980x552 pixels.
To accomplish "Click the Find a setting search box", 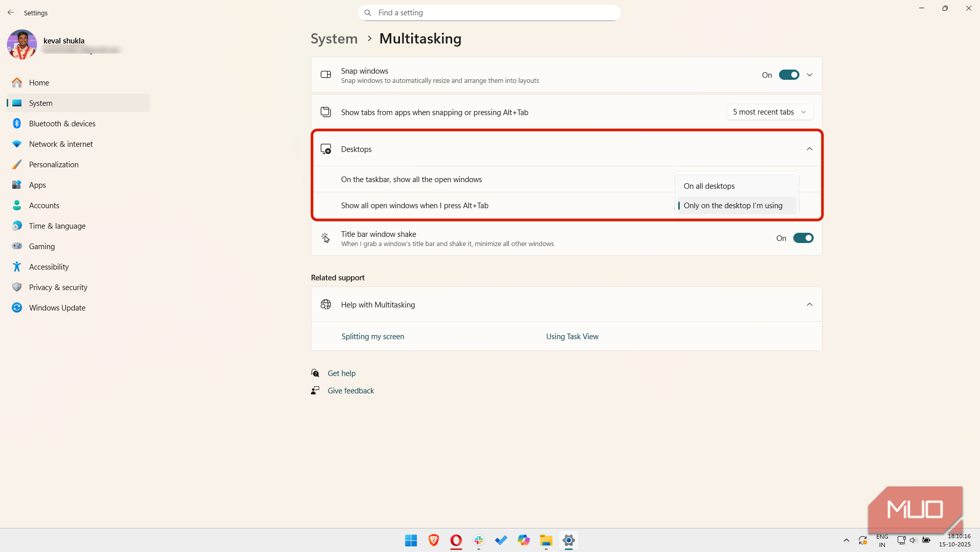I will coord(489,13).
